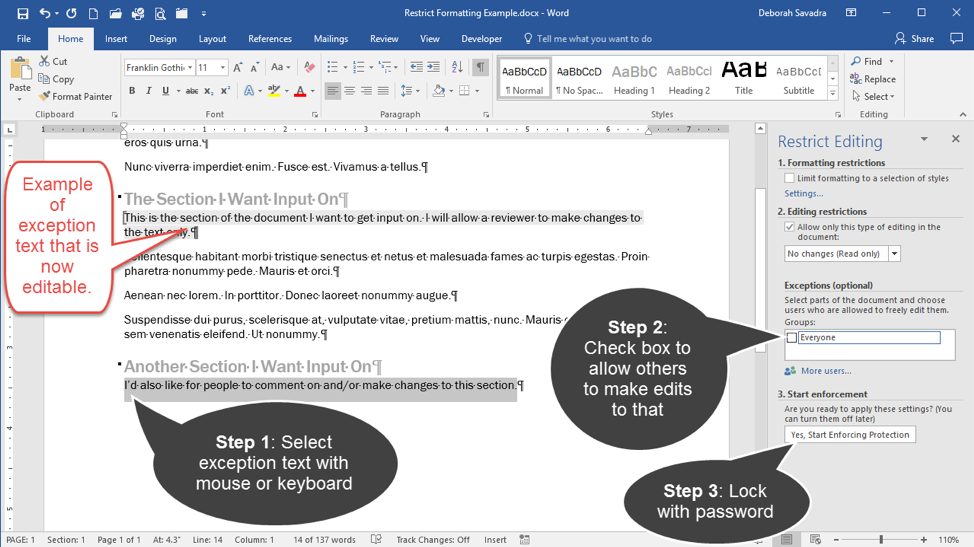Center the text
974x547 pixels.
pos(350,91)
